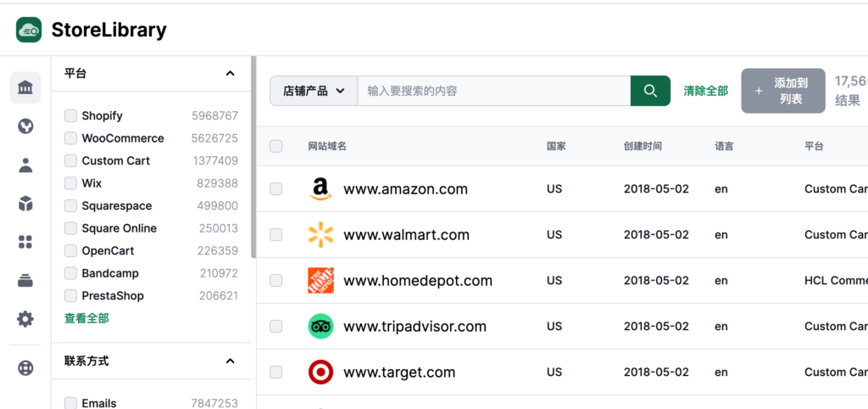The height and width of the screenshot is (409, 868).
Task: Check the Emails contact filter
Action: pyautogui.click(x=70, y=403)
